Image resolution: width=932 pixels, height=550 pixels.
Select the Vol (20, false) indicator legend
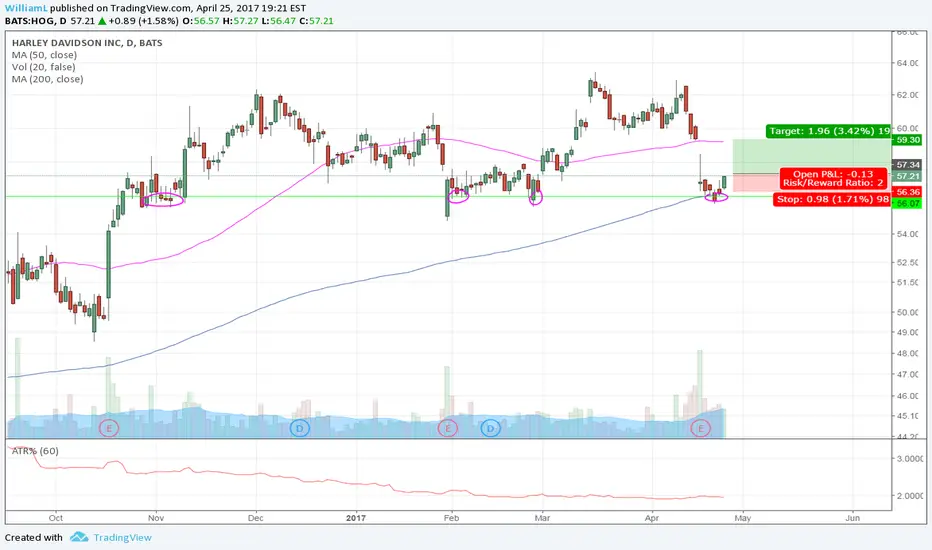click(43, 67)
